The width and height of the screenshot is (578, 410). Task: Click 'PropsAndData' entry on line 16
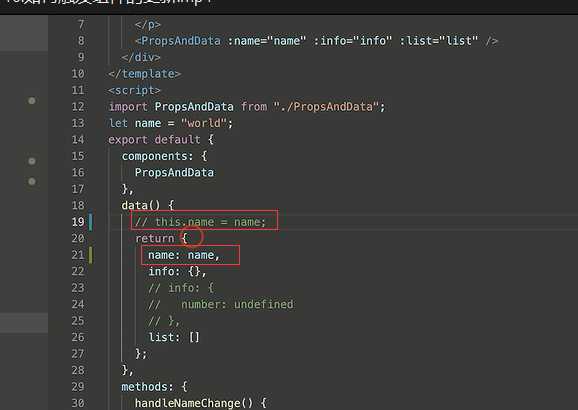coord(174,172)
